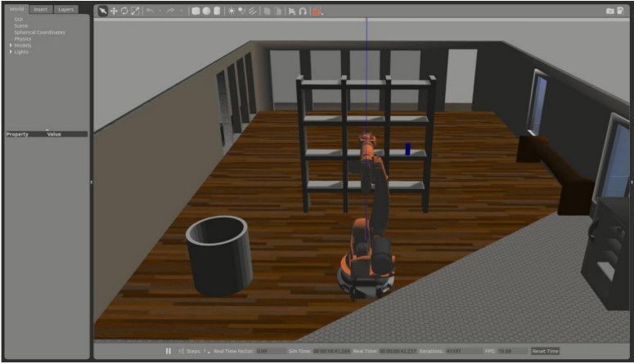Activate the translate mode tool
The width and height of the screenshot is (634, 364).
tap(114, 11)
